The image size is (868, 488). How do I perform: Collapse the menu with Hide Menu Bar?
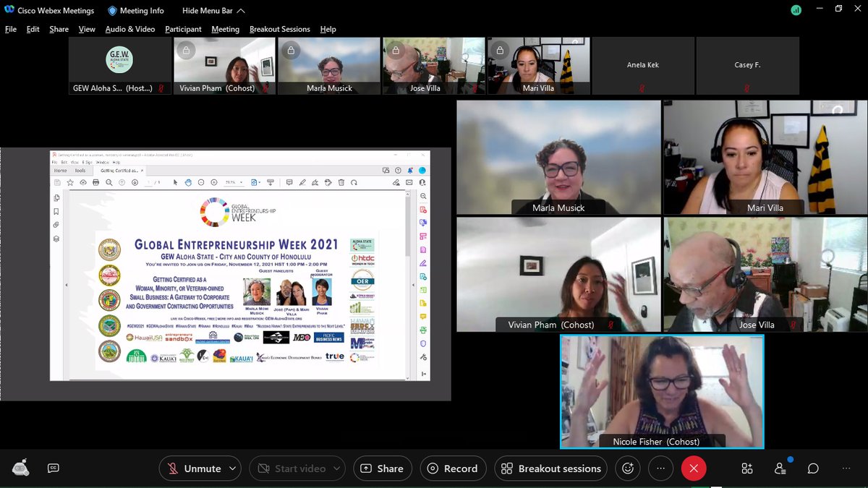213,11
